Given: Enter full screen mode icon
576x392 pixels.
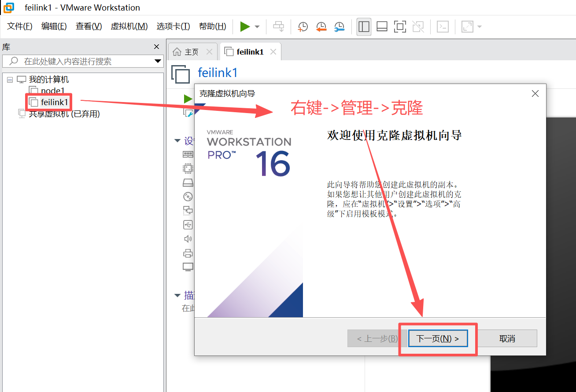Looking at the screenshot, I should (x=400, y=26).
